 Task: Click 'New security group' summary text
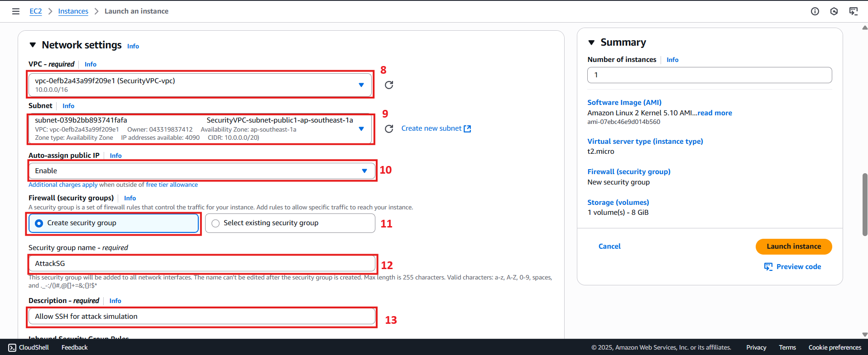tap(619, 182)
